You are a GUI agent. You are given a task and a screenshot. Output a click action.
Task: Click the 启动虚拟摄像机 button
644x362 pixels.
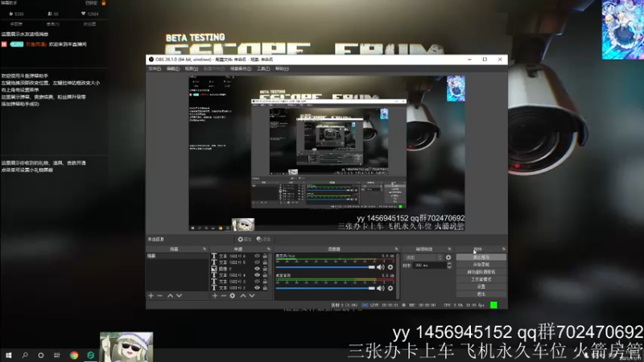point(481,272)
